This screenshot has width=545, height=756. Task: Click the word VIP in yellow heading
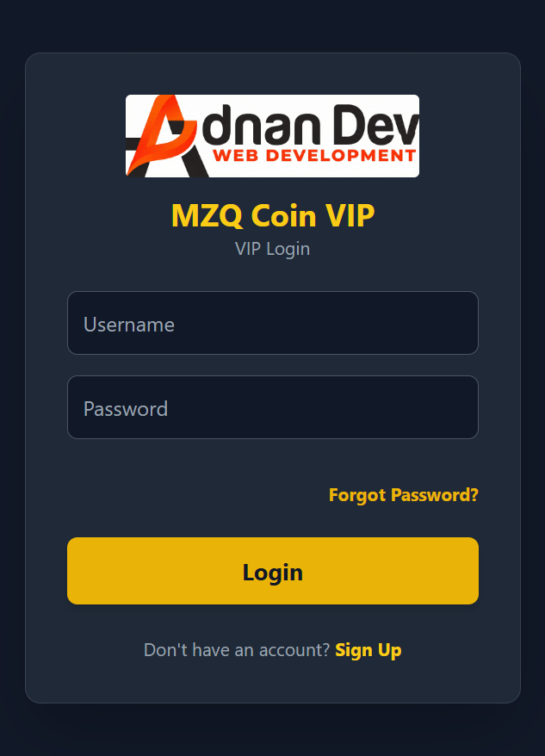click(x=350, y=215)
